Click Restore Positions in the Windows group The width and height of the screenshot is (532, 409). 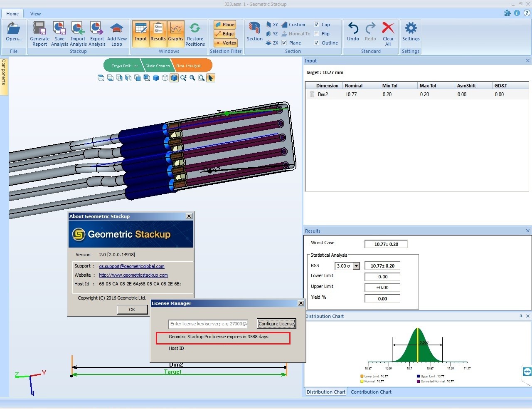(x=195, y=34)
